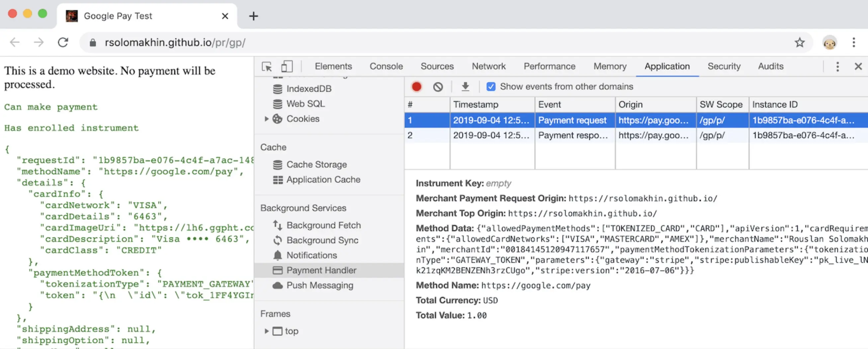Clear recorded payment handler events
Screen dimensions: 868x349
coord(438,87)
